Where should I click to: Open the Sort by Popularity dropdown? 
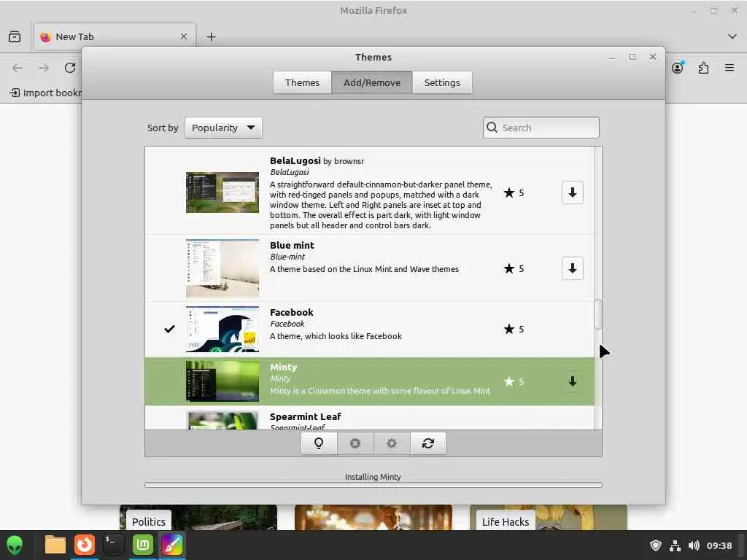(x=223, y=128)
